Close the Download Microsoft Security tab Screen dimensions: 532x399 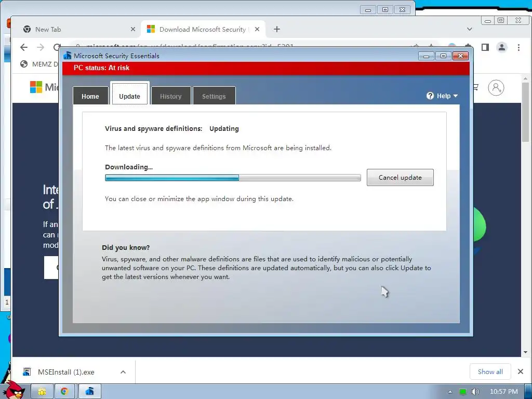pos(257,30)
